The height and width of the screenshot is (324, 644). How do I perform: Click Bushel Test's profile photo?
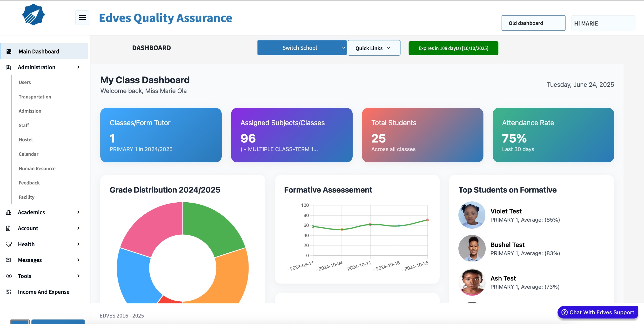[472, 248]
